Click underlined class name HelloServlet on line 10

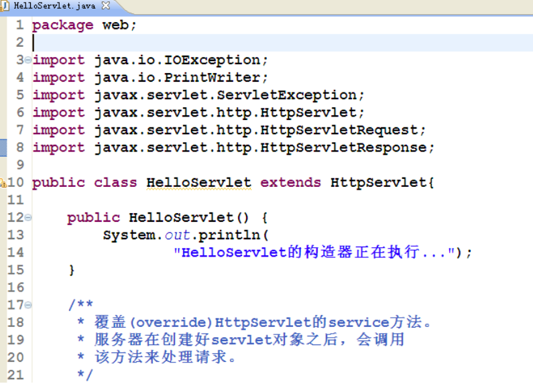pyautogui.click(x=199, y=183)
